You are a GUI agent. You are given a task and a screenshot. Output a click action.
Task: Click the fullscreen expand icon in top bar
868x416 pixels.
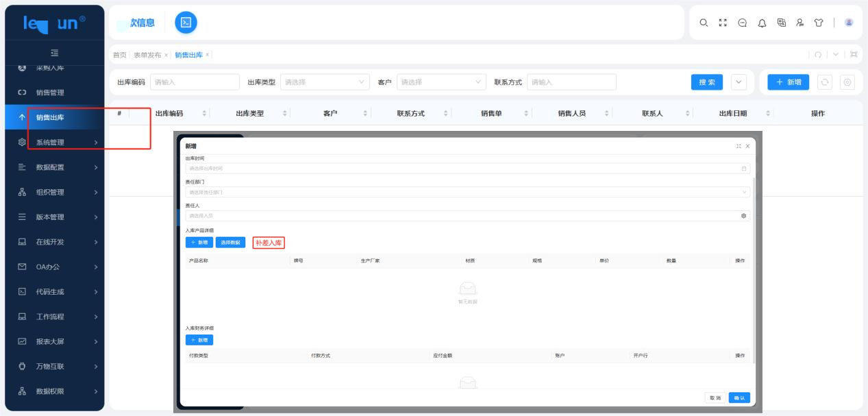coord(723,23)
